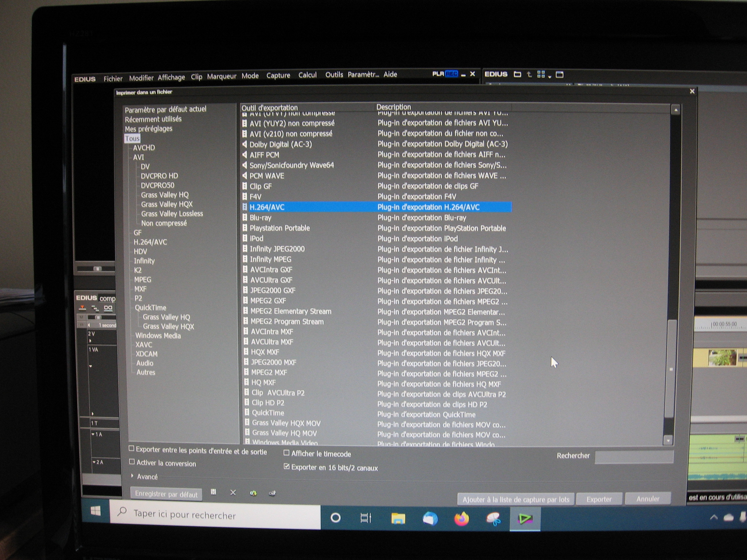Open the Outils menu

point(334,75)
